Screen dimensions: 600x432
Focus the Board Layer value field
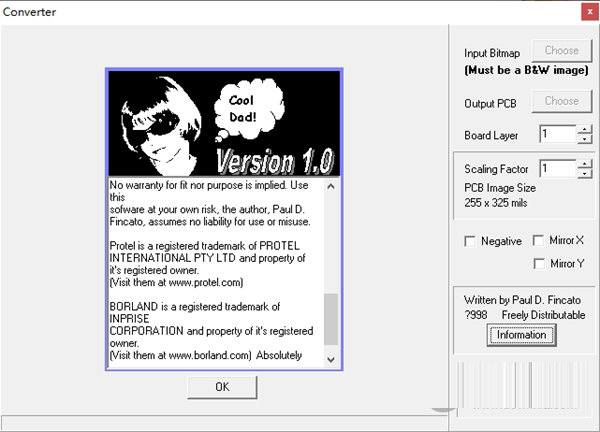point(557,134)
